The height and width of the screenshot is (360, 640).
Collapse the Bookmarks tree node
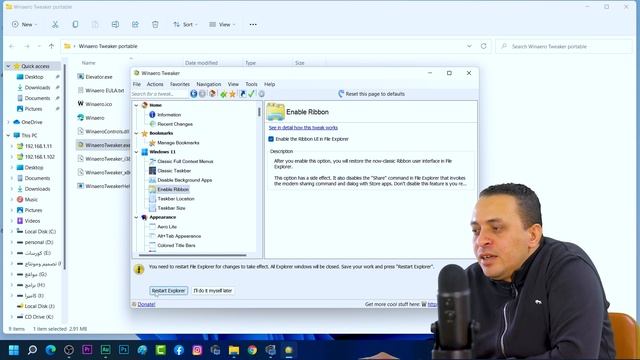pyautogui.click(x=136, y=133)
